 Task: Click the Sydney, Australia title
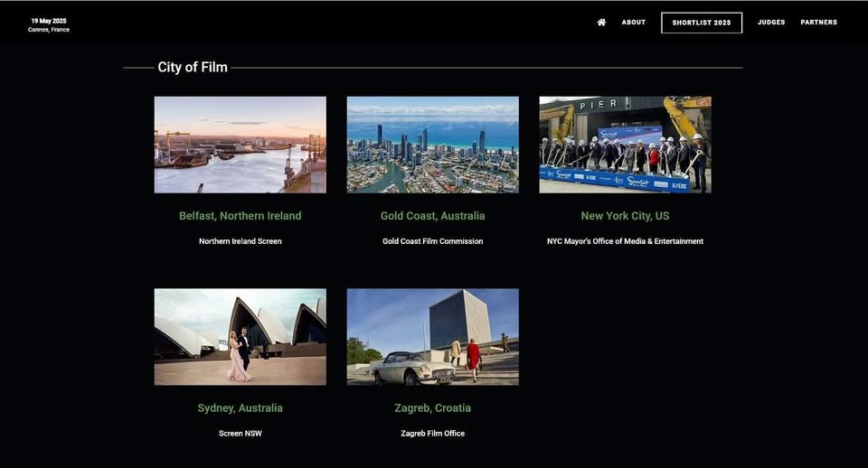(x=240, y=408)
